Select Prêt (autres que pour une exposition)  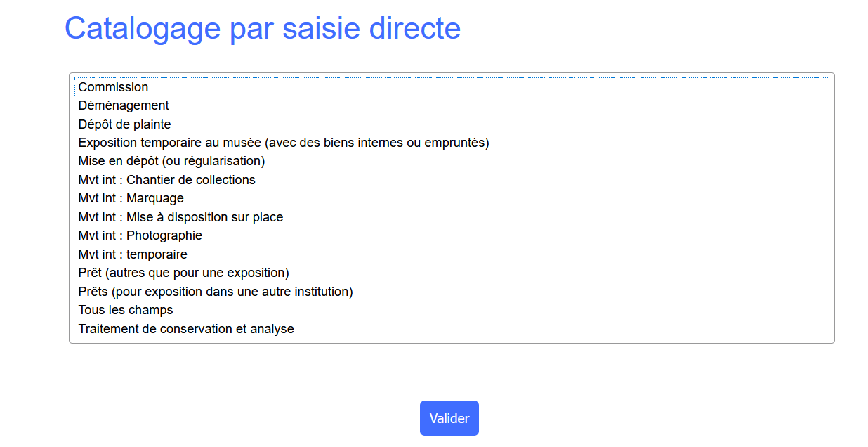point(184,273)
